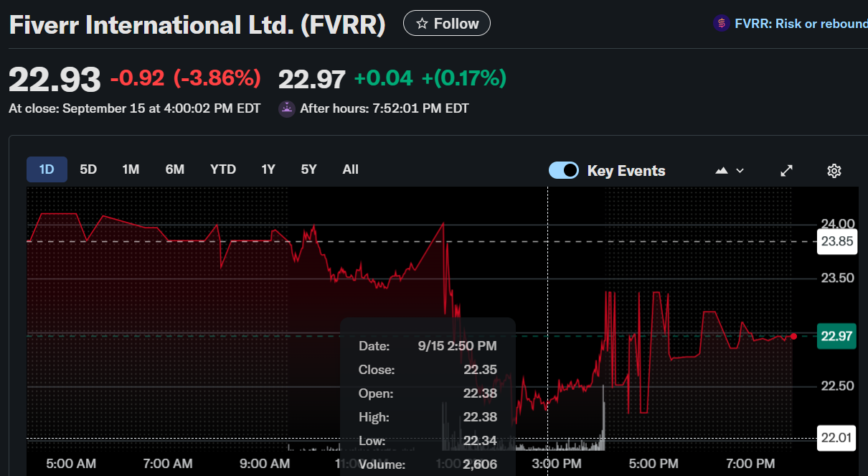The width and height of the screenshot is (868, 476).
Task: Click tooltip Volume value 2,606
Action: click(480, 465)
